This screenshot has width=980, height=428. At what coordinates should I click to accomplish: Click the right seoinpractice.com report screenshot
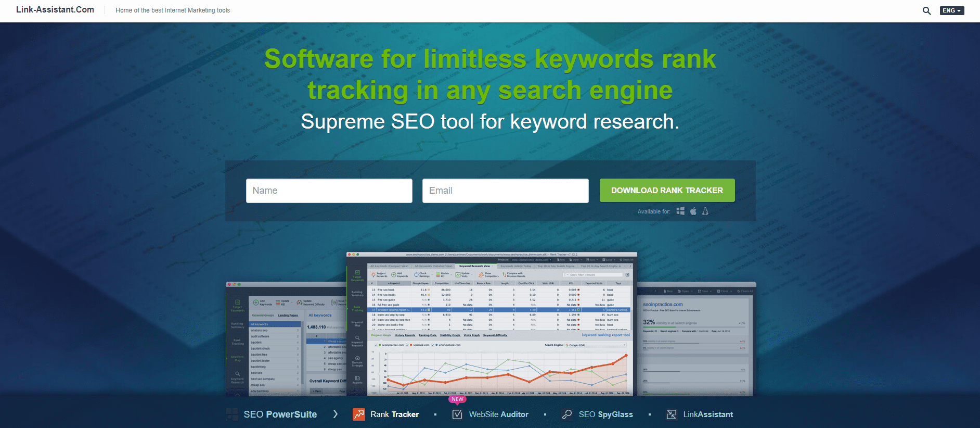click(x=697, y=339)
